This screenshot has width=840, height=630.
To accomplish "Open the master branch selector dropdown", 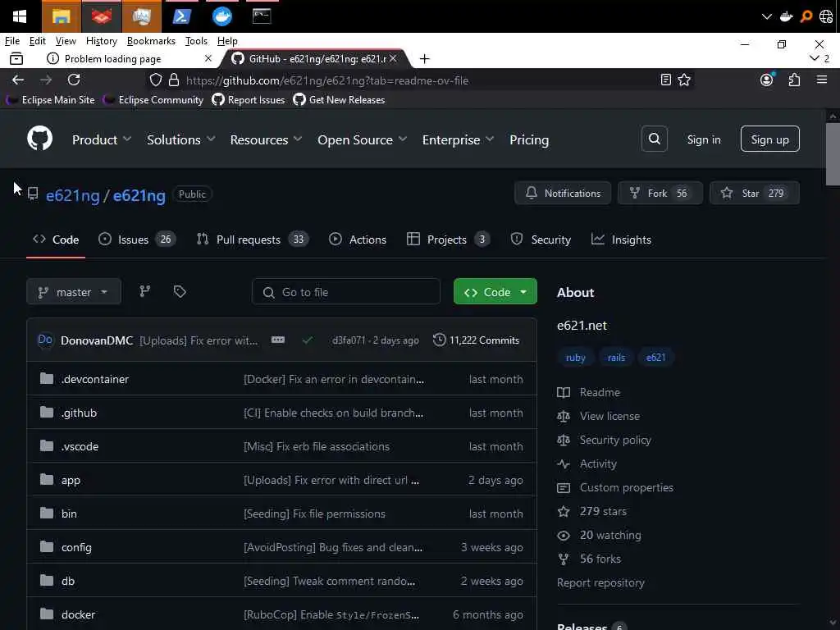I will pyautogui.click(x=73, y=292).
